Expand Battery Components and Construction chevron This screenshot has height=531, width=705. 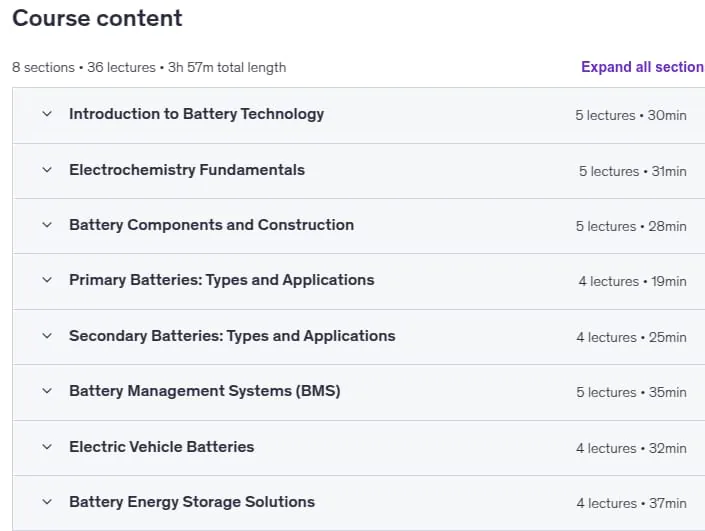click(x=47, y=224)
